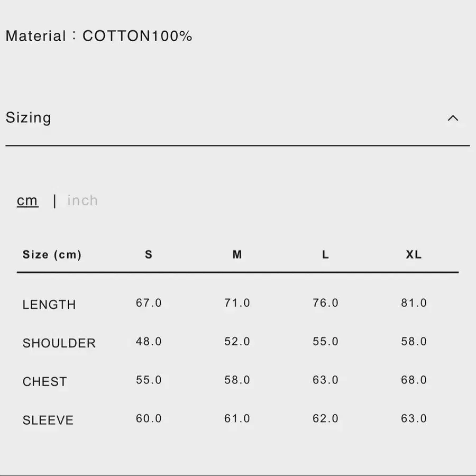Click the SLEEVE row label

pyautogui.click(x=48, y=420)
